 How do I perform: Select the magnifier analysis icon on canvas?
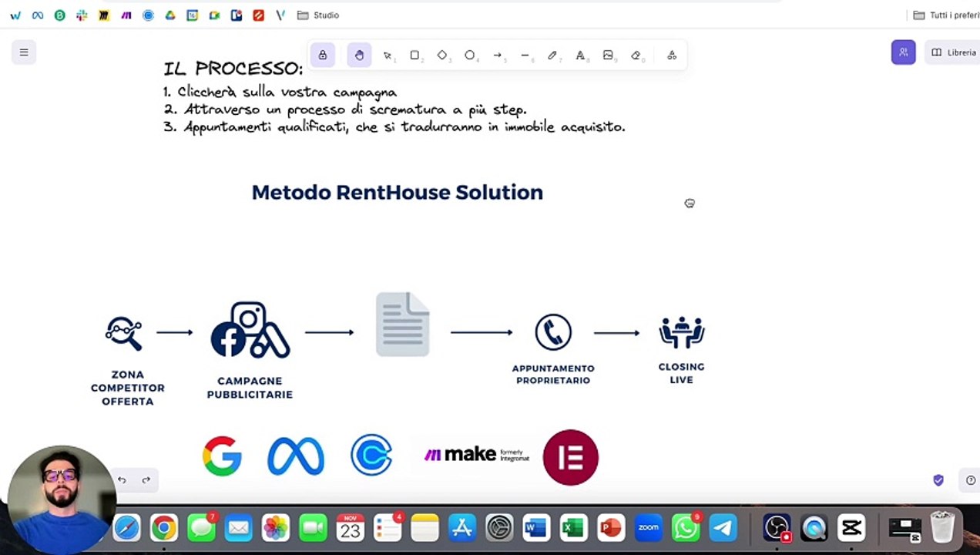124,333
